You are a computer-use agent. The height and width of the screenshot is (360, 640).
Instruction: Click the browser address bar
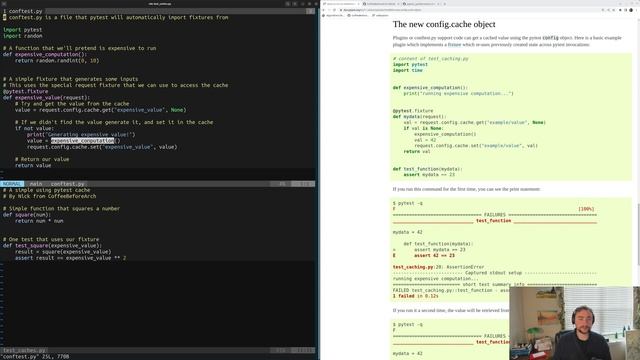pyautogui.click(x=469, y=10)
